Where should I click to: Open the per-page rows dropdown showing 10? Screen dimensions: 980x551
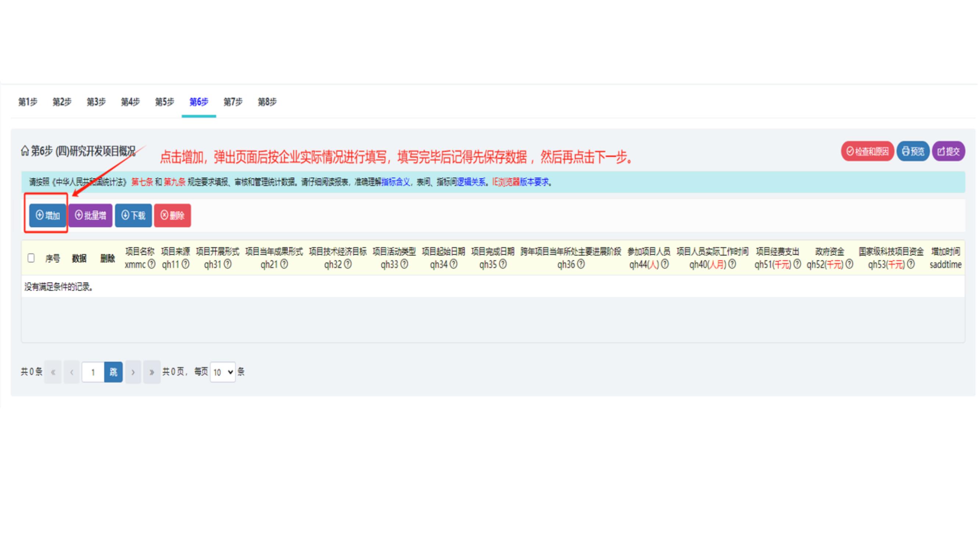223,372
